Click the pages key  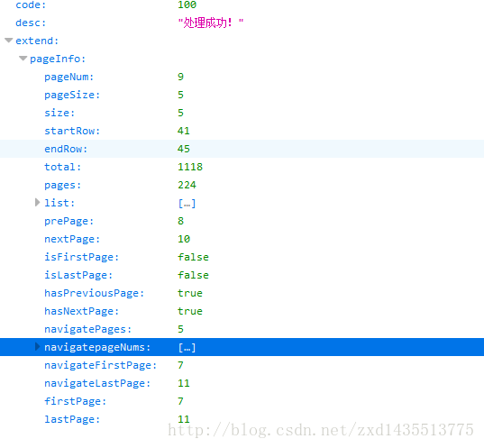63,185
